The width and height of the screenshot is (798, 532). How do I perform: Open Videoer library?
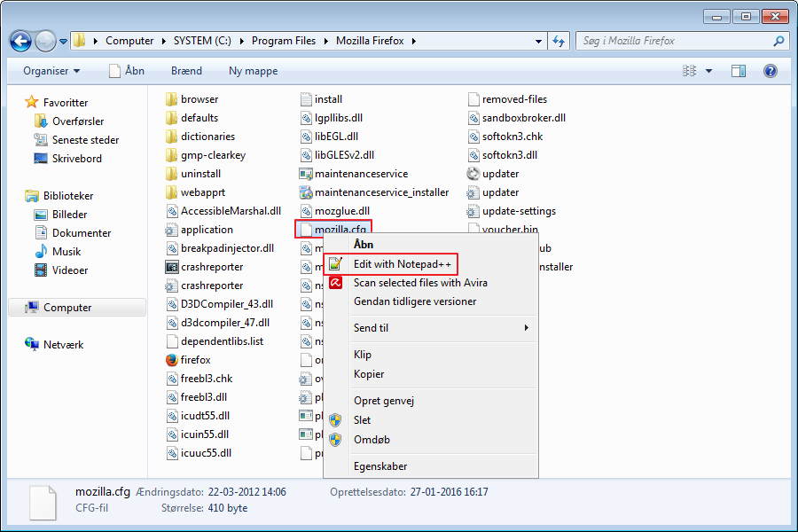[x=61, y=270]
